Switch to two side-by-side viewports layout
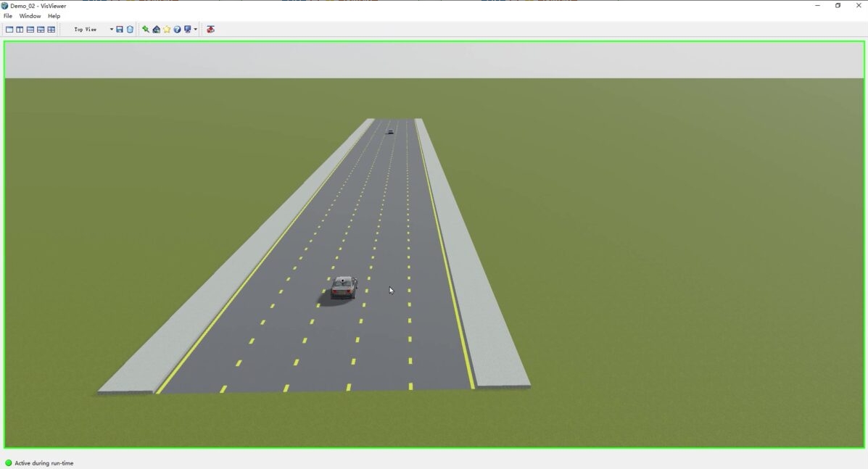 [20, 30]
